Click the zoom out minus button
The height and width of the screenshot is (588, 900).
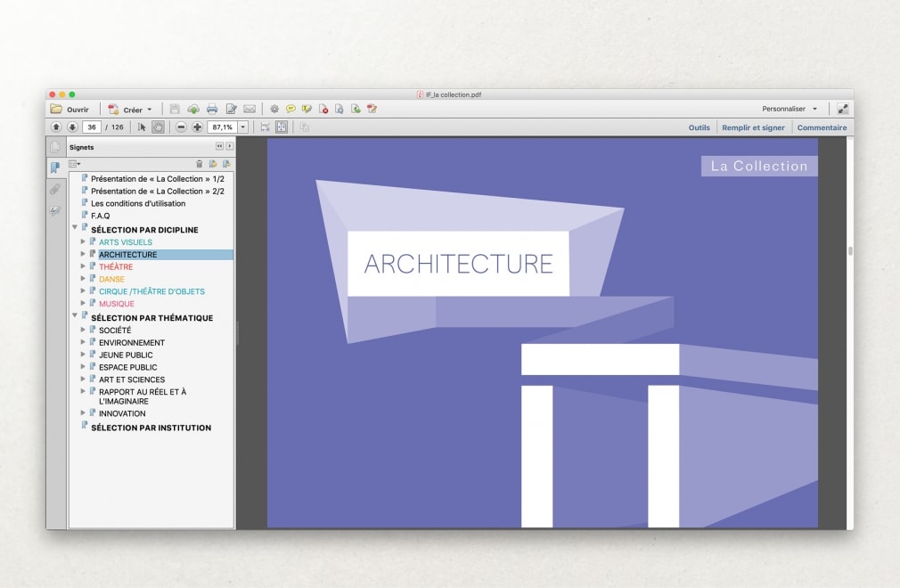point(181,127)
